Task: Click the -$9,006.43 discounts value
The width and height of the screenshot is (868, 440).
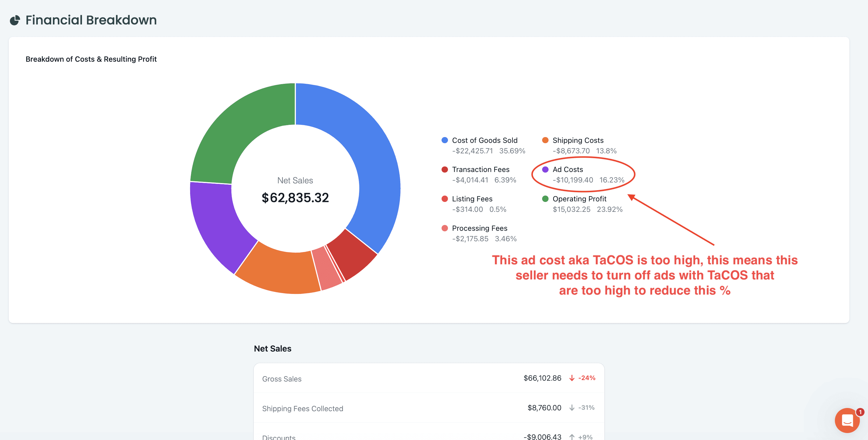Action: (542, 437)
